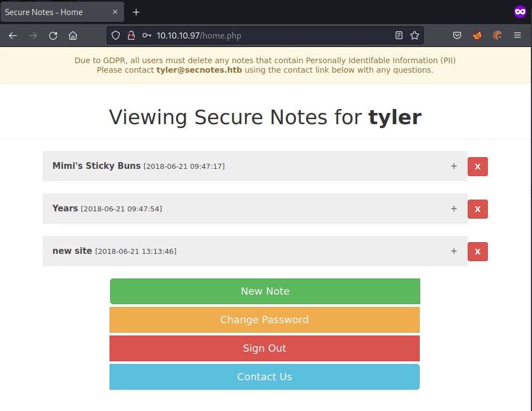Toggle reader view icon in the address bar
This screenshot has width=532, height=411.
click(398, 36)
